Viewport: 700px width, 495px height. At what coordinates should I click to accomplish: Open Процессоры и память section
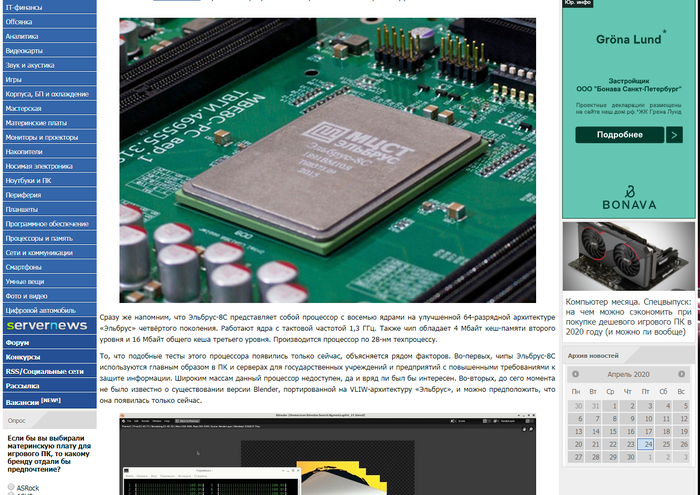[x=50, y=237]
